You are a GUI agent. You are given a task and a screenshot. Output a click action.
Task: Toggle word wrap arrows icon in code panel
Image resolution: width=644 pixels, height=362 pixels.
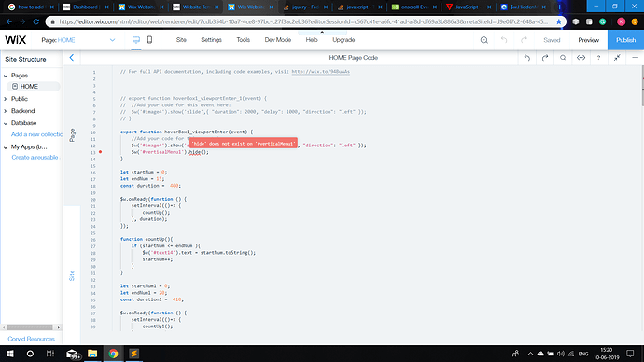pos(581,58)
